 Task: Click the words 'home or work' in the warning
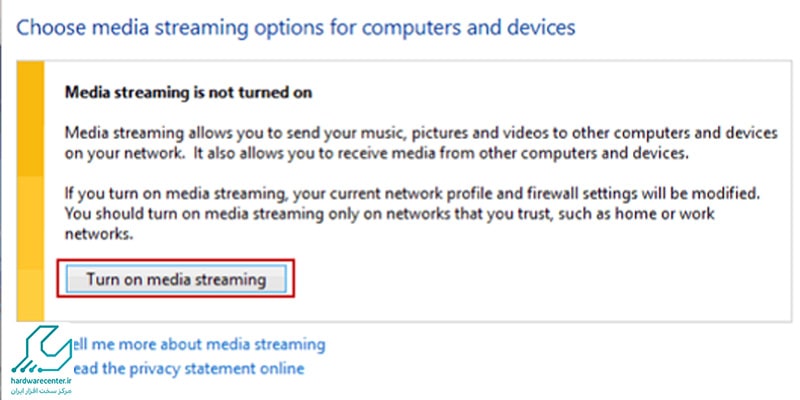(x=660, y=214)
